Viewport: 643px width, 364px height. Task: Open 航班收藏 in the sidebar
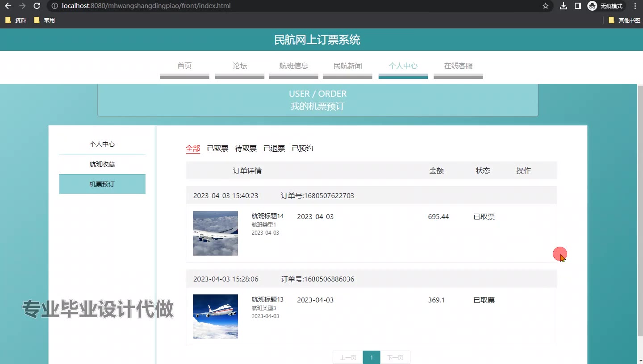(102, 164)
